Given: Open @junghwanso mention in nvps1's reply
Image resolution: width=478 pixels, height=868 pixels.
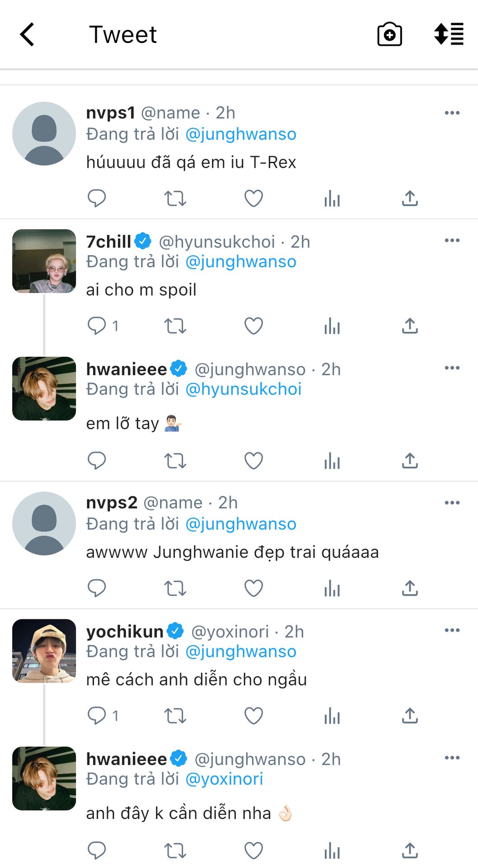Looking at the screenshot, I should point(241,134).
